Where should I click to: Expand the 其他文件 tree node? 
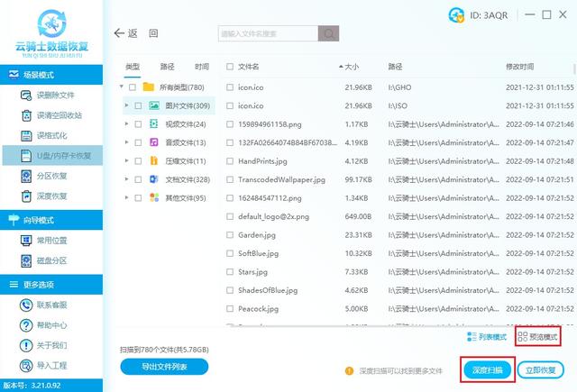[126, 197]
